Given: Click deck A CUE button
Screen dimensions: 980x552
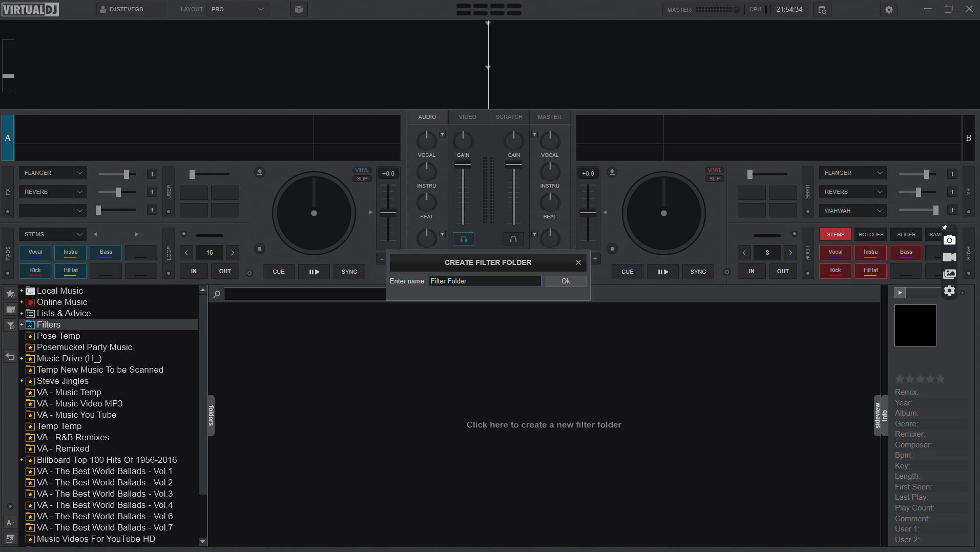Looking at the screenshot, I should click(x=279, y=272).
